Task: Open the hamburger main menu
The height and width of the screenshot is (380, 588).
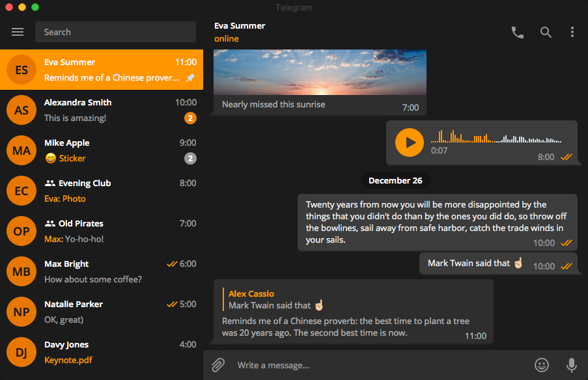Action: coord(17,32)
